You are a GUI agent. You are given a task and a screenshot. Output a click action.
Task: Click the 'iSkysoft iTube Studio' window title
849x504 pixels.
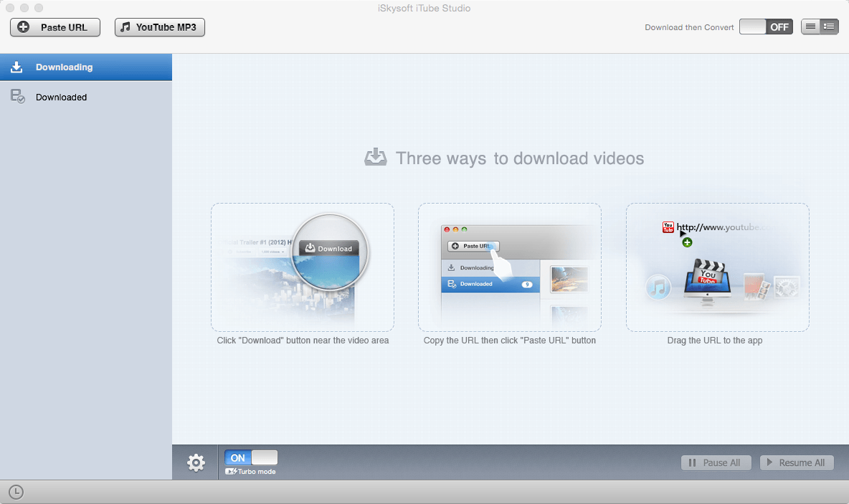(x=424, y=8)
